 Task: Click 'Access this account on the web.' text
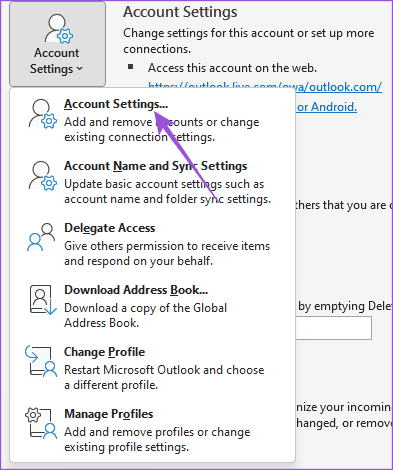pyautogui.click(x=232, y=68)
